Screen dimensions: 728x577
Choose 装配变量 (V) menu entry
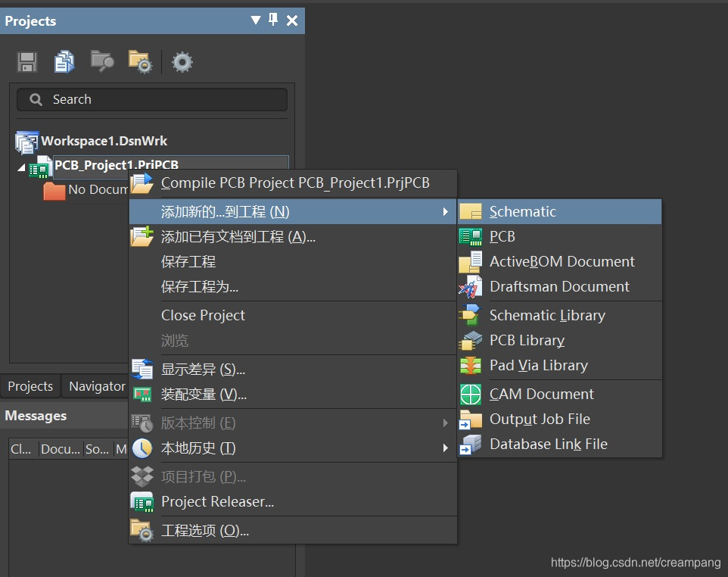click(293, 395)
